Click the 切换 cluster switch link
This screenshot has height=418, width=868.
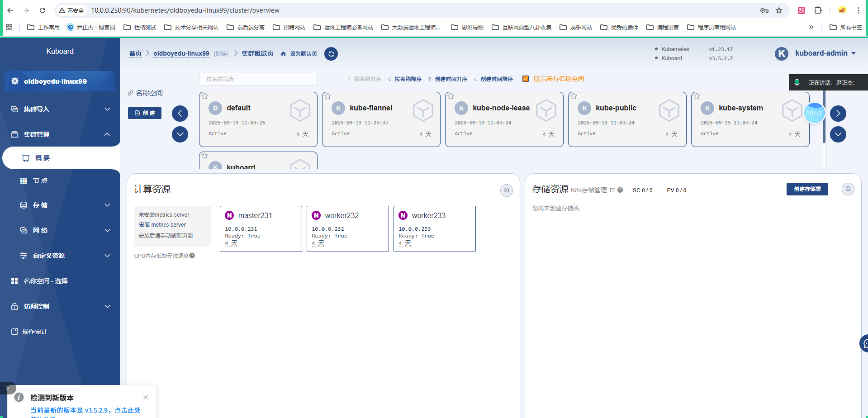pos(221,54)
